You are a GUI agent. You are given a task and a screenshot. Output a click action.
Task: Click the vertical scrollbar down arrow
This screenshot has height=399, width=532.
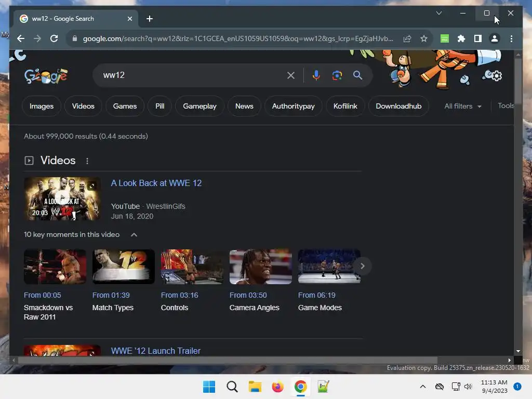coord(518,351)
